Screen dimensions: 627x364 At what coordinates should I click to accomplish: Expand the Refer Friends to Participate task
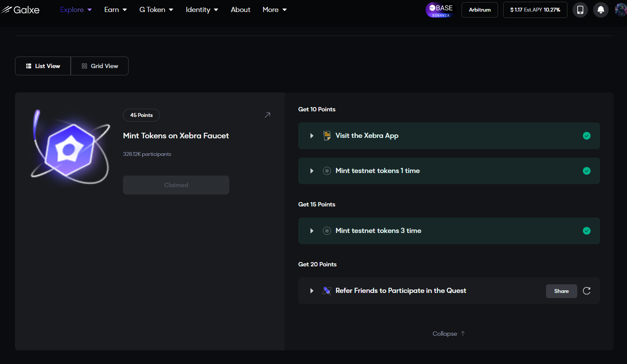pos(312,291)
